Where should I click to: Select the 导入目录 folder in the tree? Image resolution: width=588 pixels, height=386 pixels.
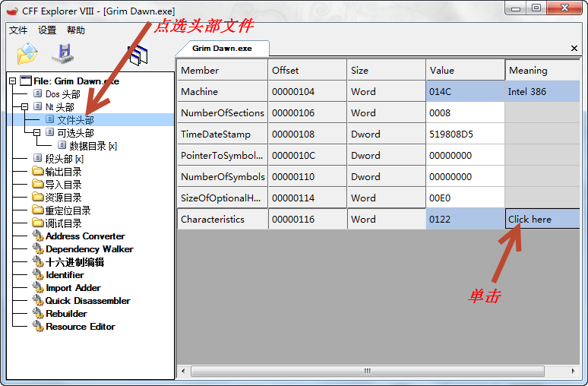[x=62, y=185]
